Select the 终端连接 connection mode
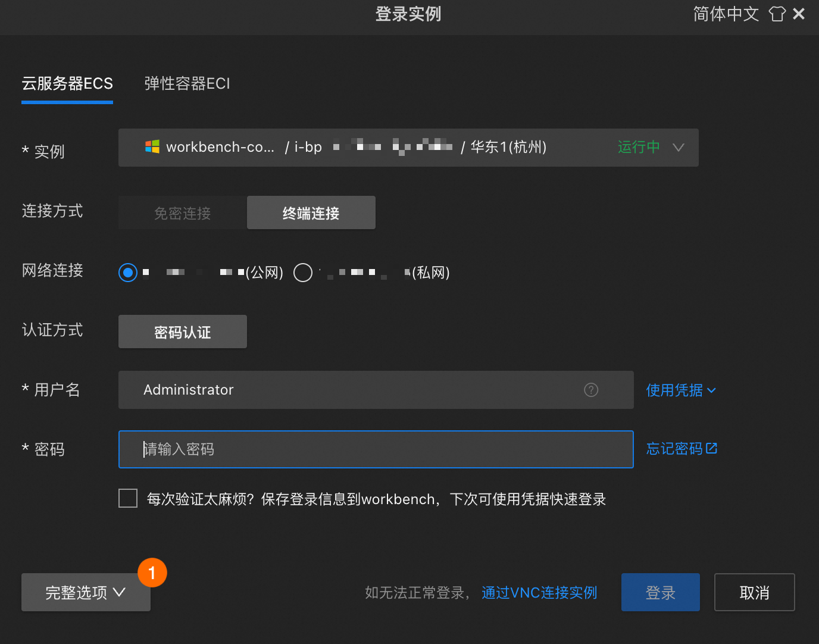The image size is (819, 644). point(311,212)
